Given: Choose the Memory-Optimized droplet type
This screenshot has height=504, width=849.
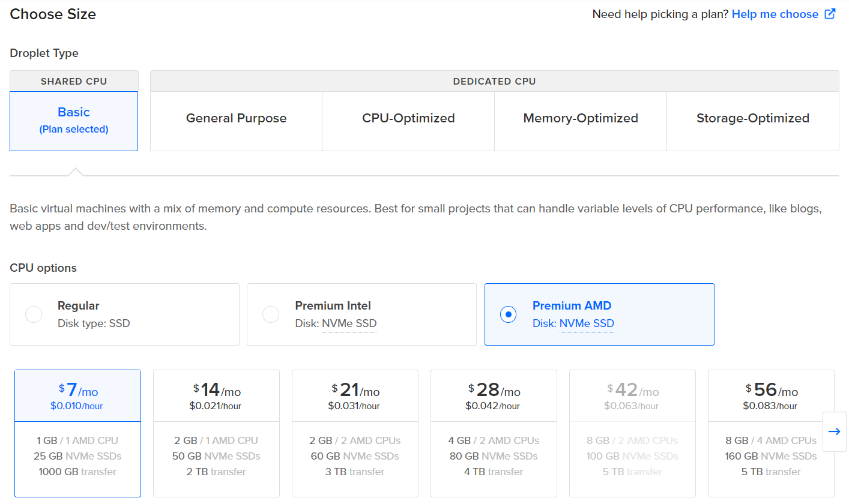Looking at the screenshot, I should 581,119.
